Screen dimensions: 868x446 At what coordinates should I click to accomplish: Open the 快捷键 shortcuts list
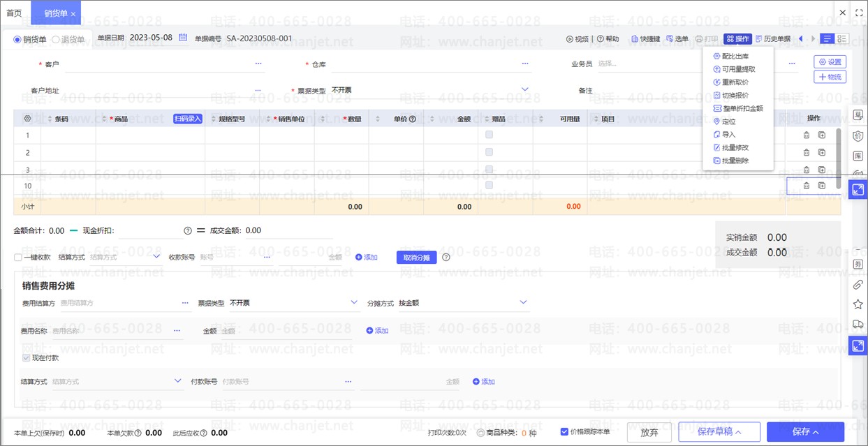pyautogui.click(x=645, y=39)
